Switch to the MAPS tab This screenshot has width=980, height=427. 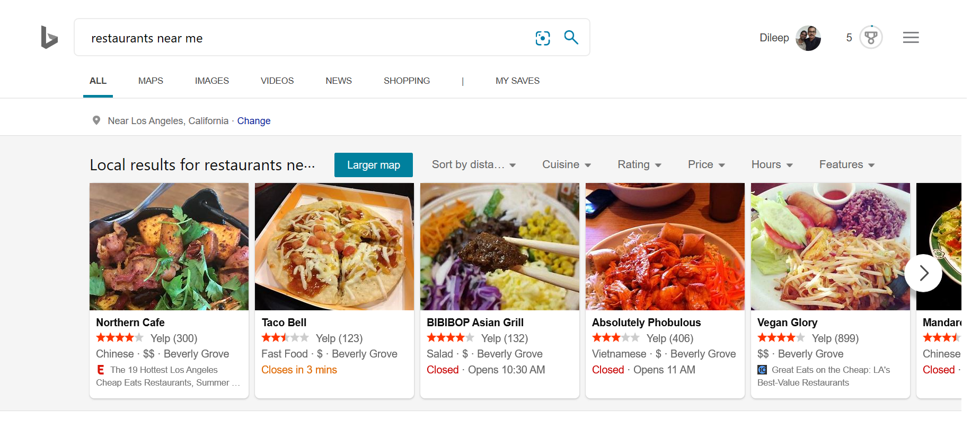tap(150, 81)
